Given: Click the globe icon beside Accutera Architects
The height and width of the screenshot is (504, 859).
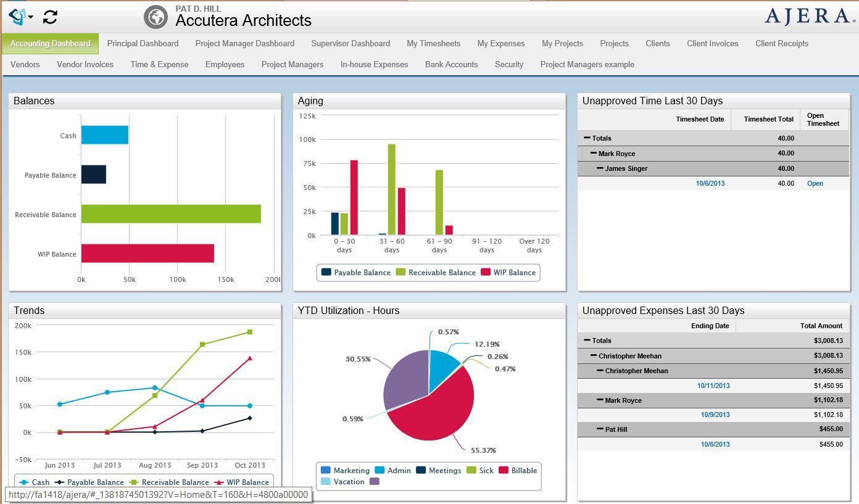Looking at the screenshot, I should coord(155,16).
